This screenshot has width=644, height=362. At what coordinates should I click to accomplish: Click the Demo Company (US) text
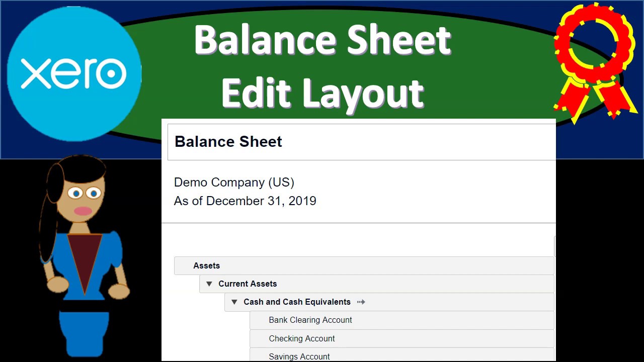pyautogui.click(x=234, y=183)
